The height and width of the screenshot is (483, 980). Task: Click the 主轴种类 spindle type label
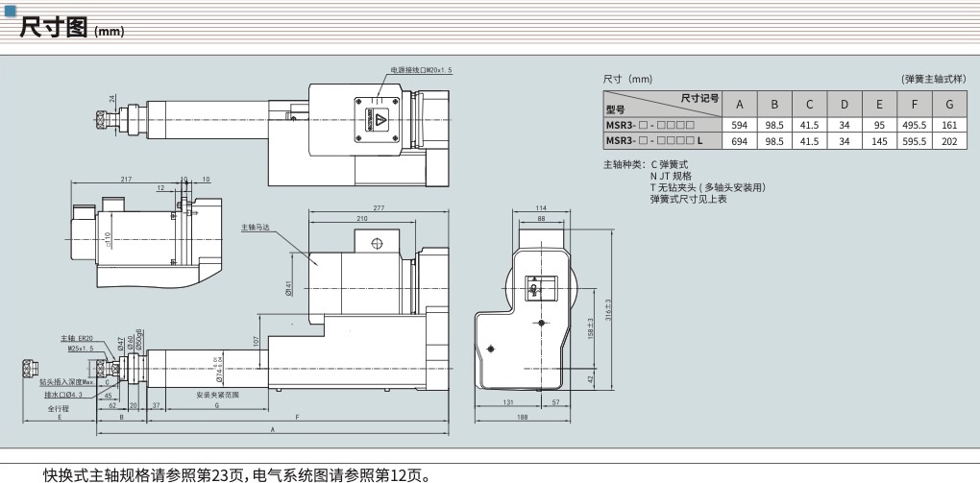point(625,165)
